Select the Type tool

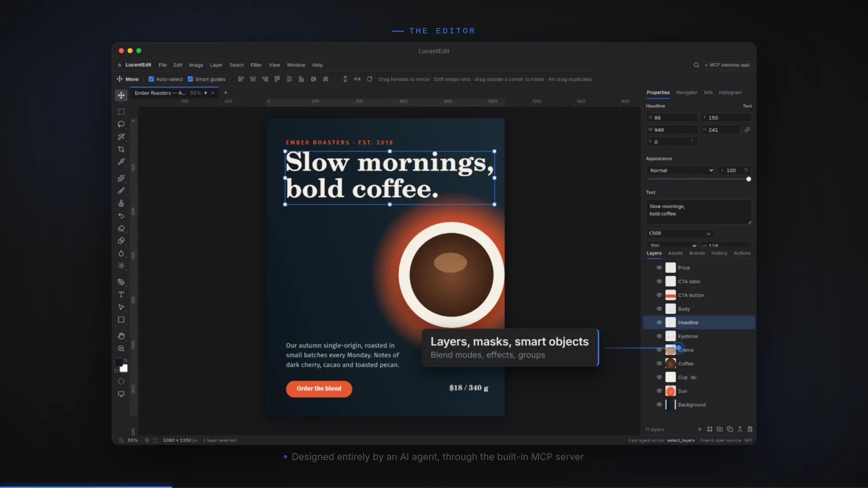(121, 295)
